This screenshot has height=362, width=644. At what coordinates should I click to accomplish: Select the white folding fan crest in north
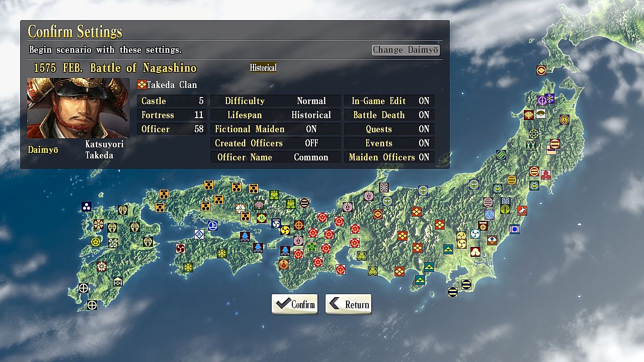[x=541, y=113]
